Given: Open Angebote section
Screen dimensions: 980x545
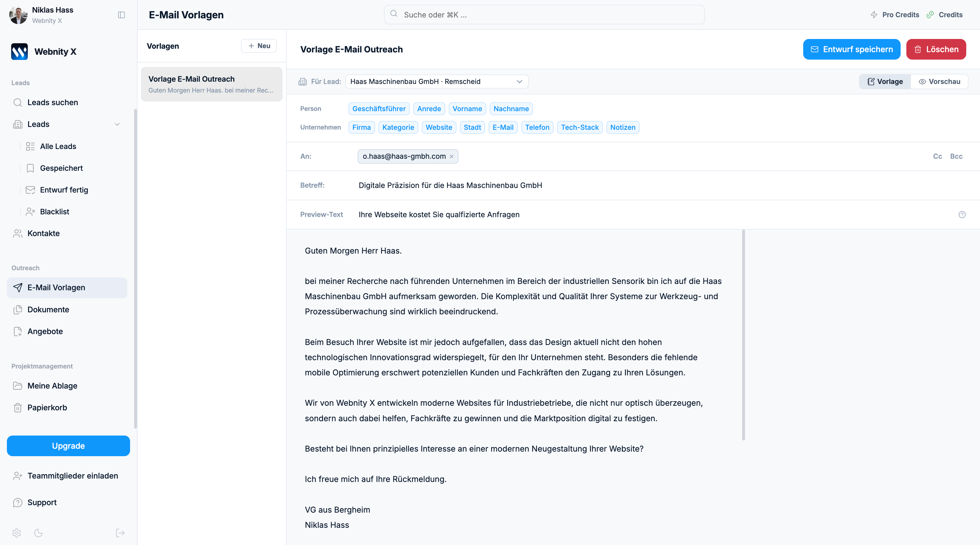Looking at the screenshot, I should point(67,331).
